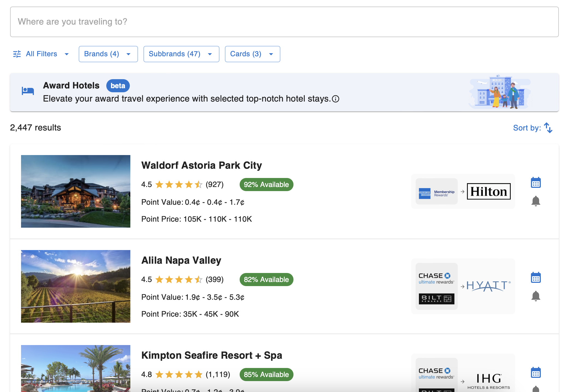Click the (927) review count
Image resolution: width=564 pixels, height=392 pixels.
tap(215, 185)
